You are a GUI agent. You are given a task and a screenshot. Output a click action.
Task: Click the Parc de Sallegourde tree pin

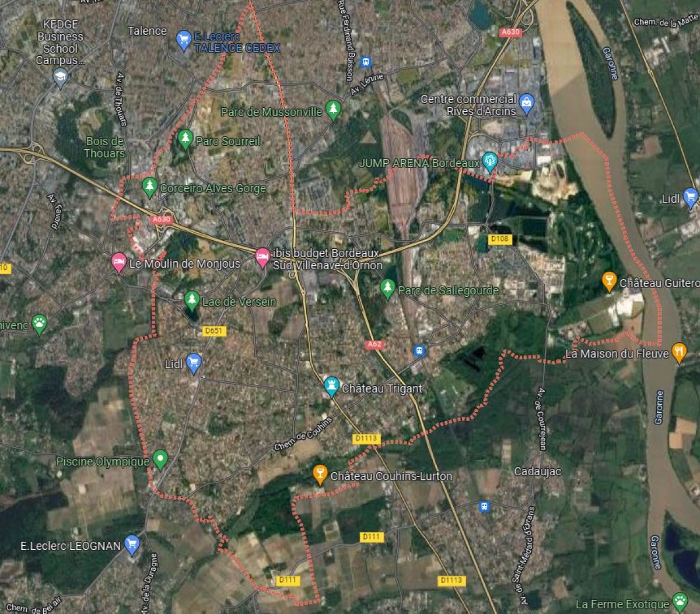[388, 288]
